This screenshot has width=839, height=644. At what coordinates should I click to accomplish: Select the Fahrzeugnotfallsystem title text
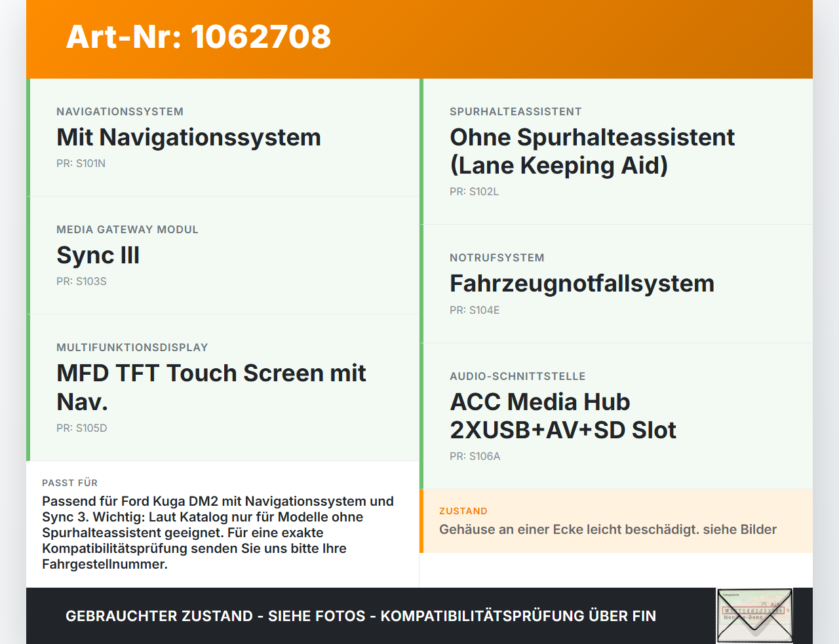582,283
